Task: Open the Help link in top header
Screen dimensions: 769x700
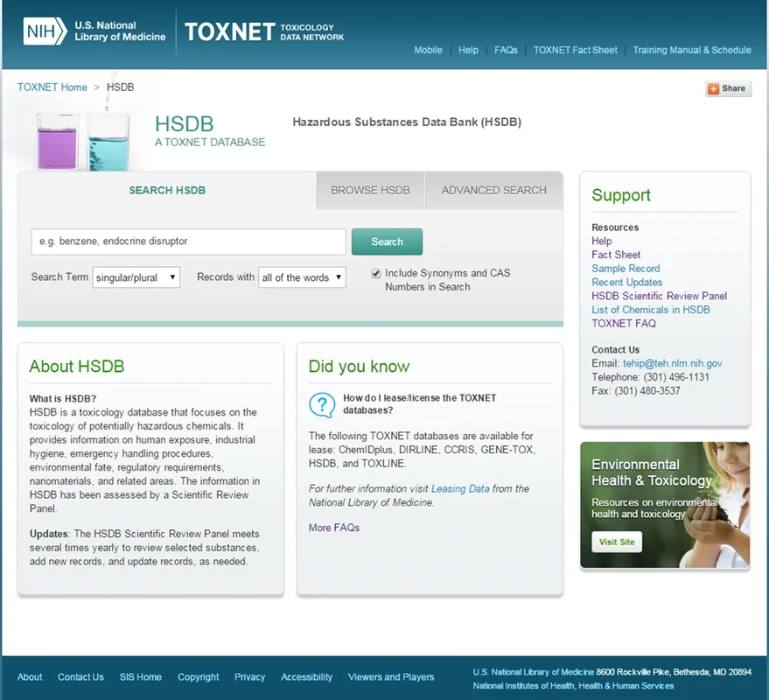Action: coord(468,50)
